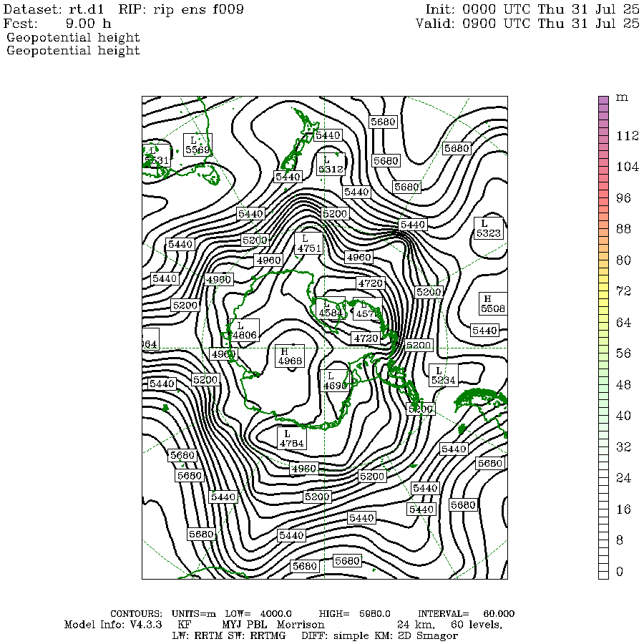
Task: Select the "HIGH= 5980.0" footer value
Action: pyautogui.click(x=355, y=614)
